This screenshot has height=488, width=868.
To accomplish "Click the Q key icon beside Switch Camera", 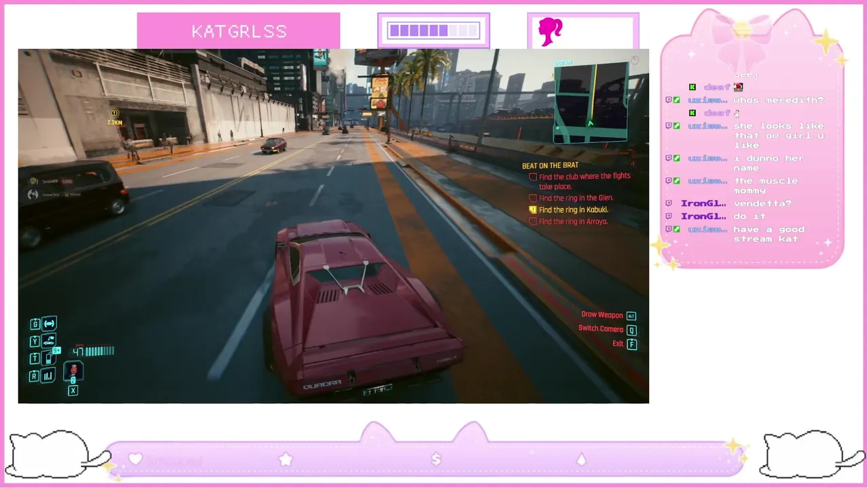I will [x=631, y=330].
